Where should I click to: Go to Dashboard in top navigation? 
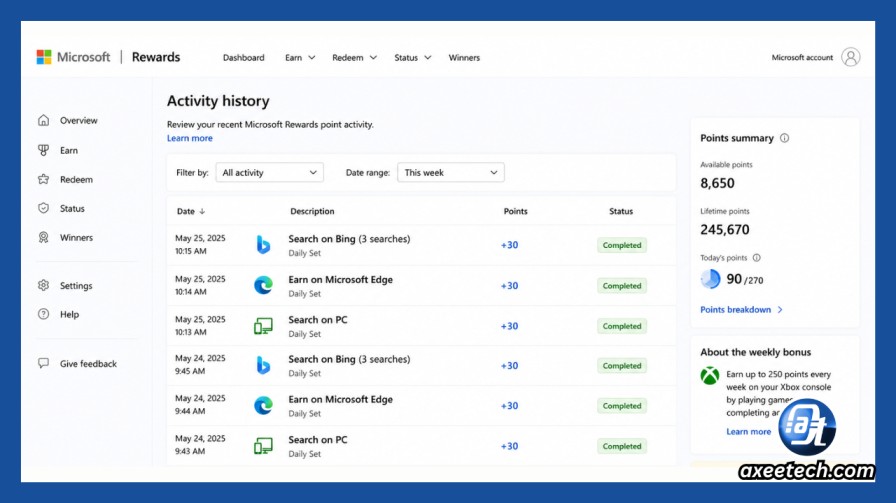pyautogui.click(x=243, y=58)
